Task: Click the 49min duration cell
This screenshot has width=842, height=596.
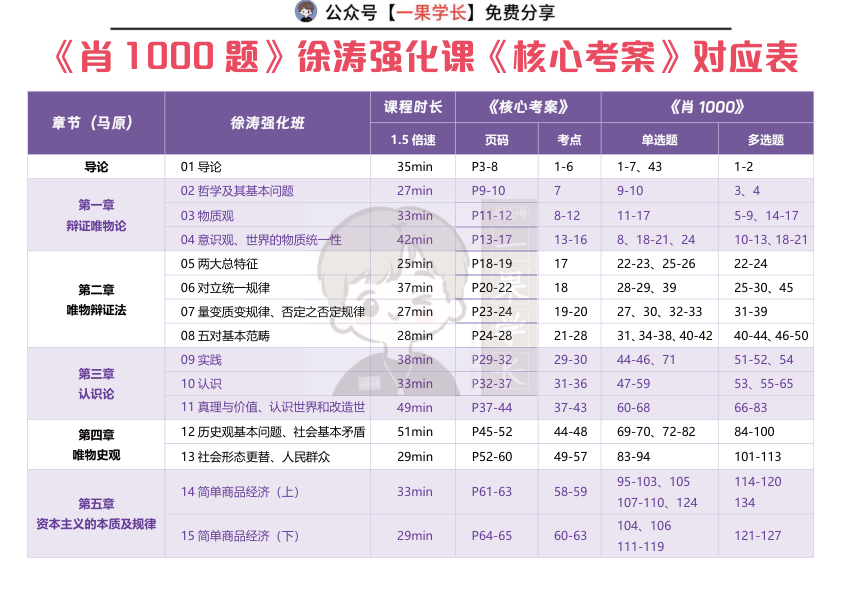Action: (415, 408)
